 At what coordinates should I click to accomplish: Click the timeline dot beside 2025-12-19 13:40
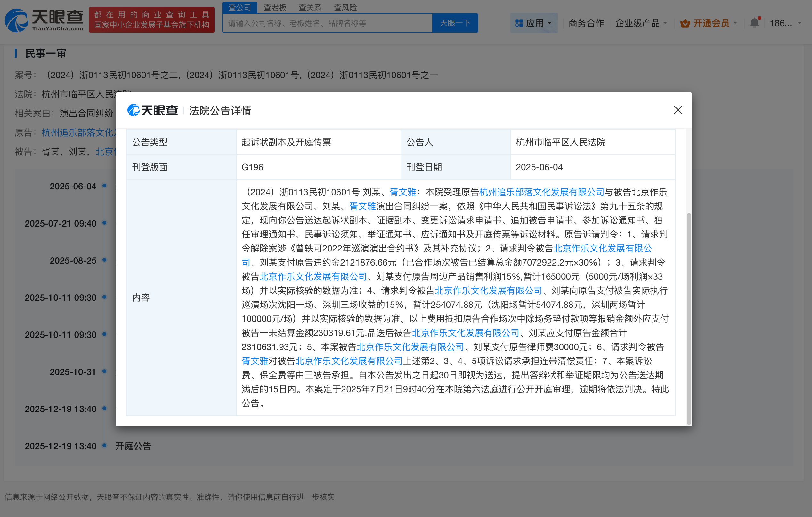[104, 446]
